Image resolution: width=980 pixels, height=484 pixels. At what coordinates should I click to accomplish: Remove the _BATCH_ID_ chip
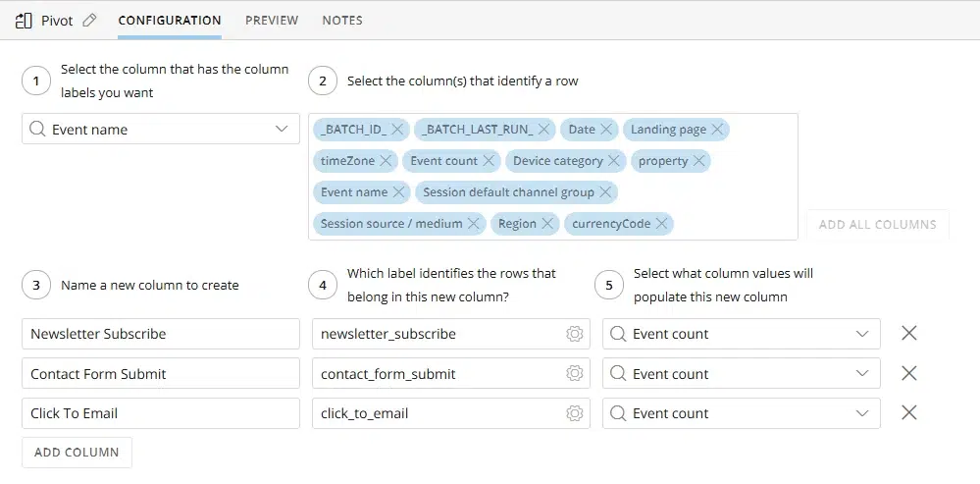pos(398,130)
